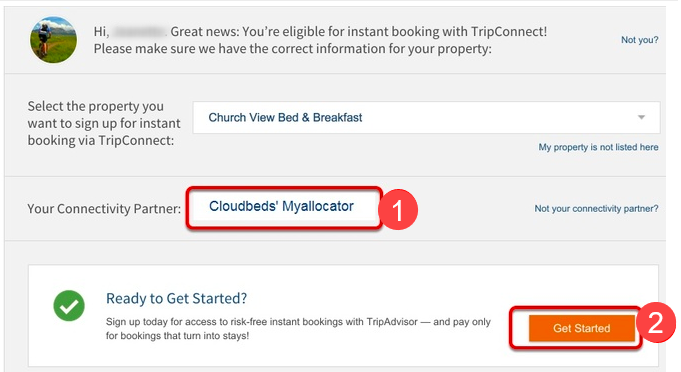
Task: Click the "Your Connectivity Partner:" label
Action: [104, 209]
